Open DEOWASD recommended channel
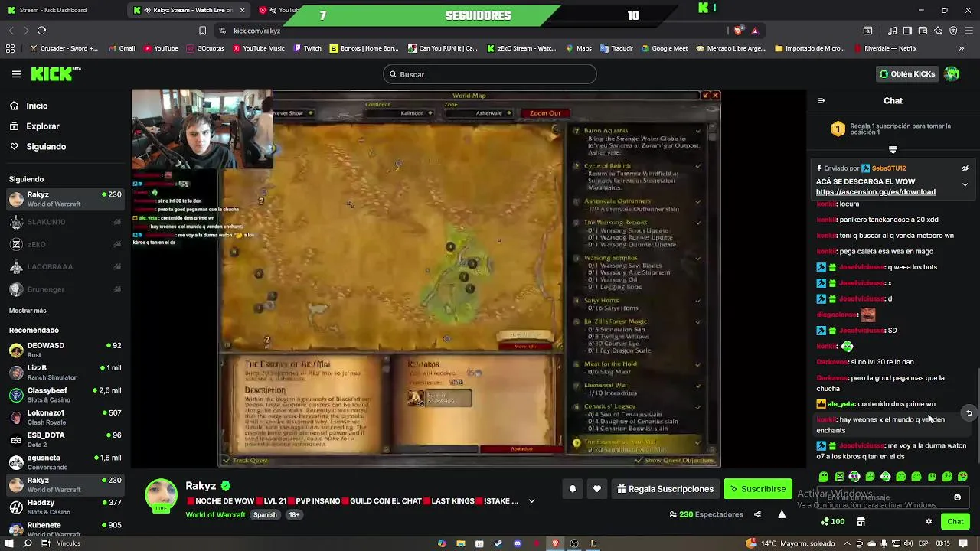The image size is (980, 551). coord(64,350)
